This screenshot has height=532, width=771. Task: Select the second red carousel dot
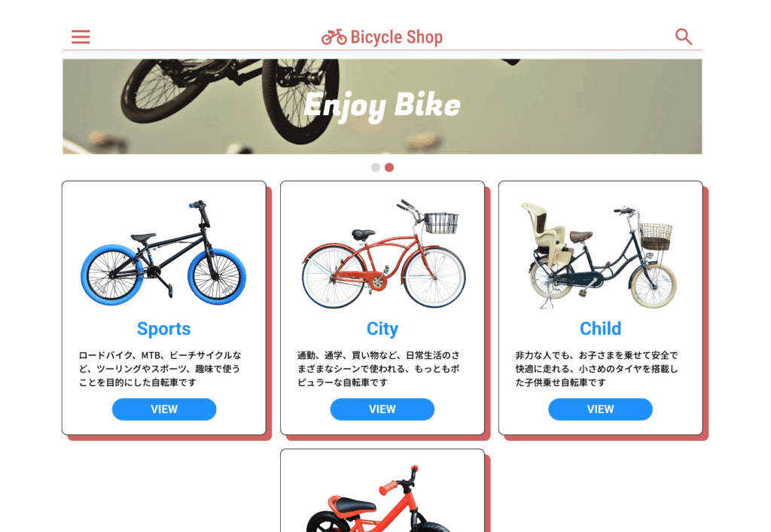(x=389, y=168)
